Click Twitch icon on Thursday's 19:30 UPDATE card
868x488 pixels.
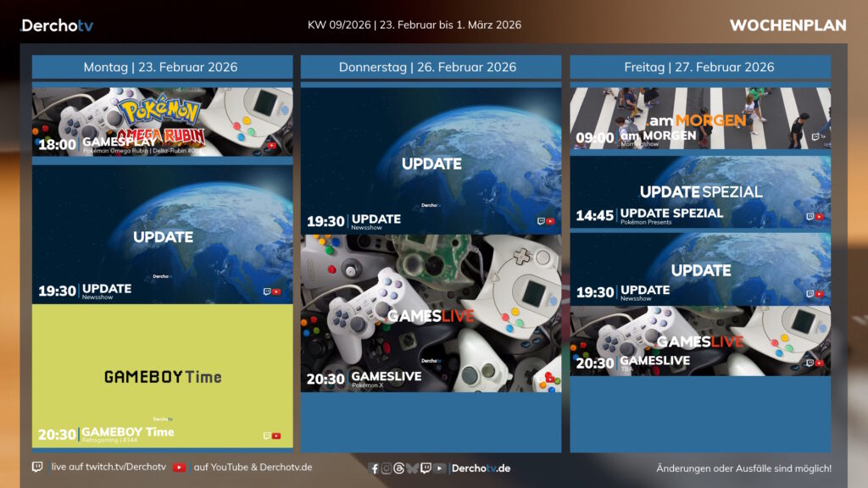[x=542, y=221]
